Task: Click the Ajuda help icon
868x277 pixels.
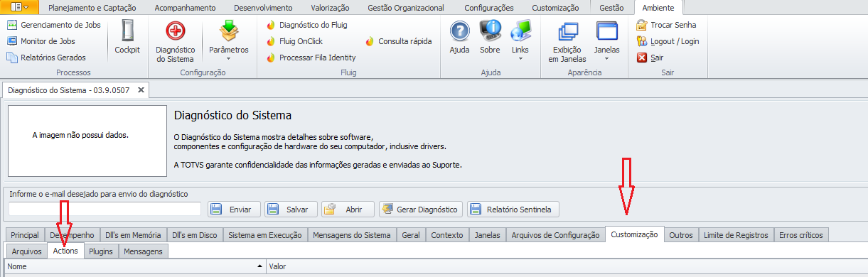Action: click(x=460, y=37)
